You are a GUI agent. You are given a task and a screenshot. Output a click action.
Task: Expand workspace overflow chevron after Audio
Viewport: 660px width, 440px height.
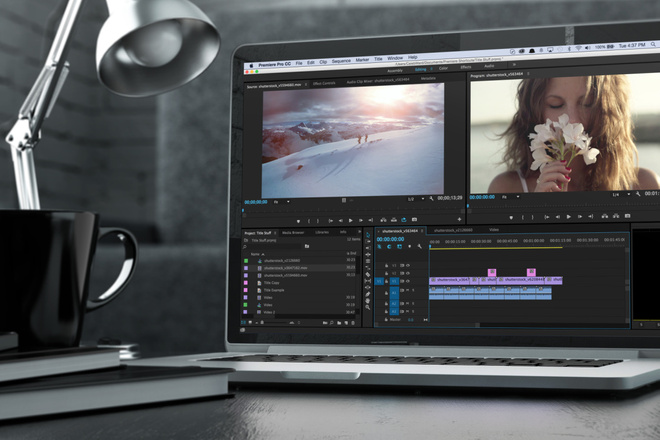click(514, 65)
